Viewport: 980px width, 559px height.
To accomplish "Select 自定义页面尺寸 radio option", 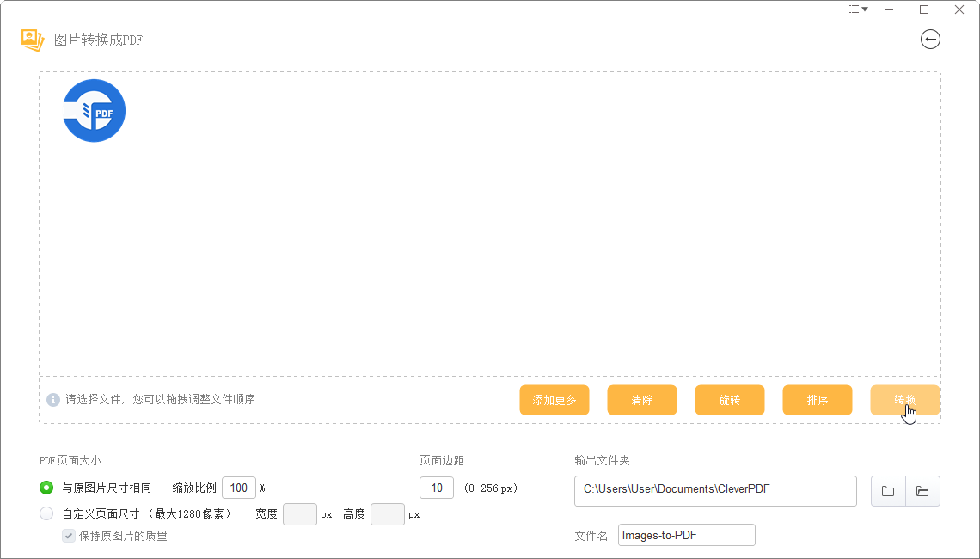I will [x=46, y=513].
